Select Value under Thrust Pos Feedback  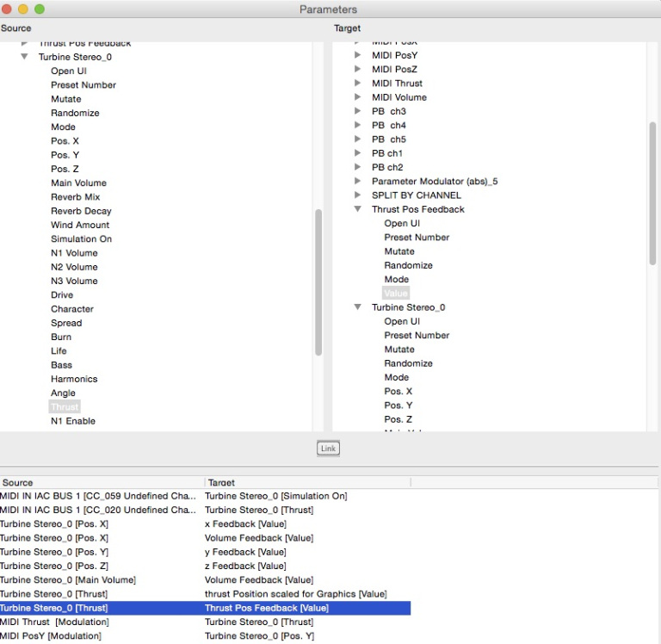click(x=396, y=293)
